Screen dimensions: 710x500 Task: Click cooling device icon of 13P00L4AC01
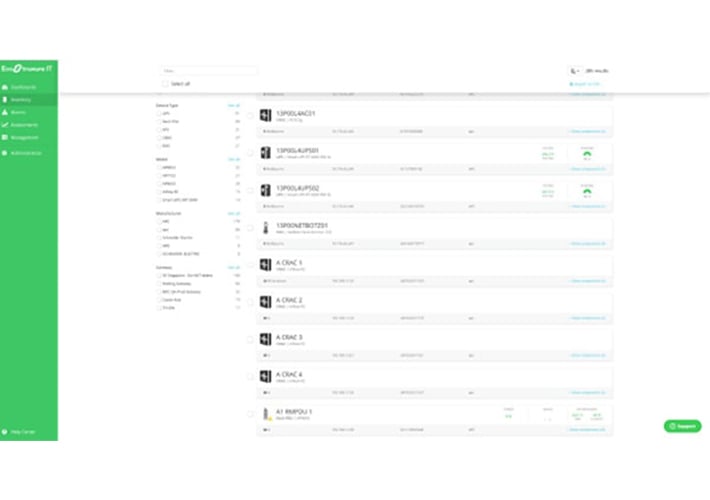click(266, 115)
